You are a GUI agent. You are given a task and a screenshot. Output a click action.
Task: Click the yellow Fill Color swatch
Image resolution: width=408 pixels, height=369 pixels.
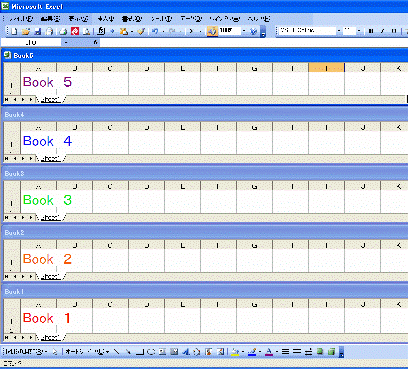pos(235,351)
